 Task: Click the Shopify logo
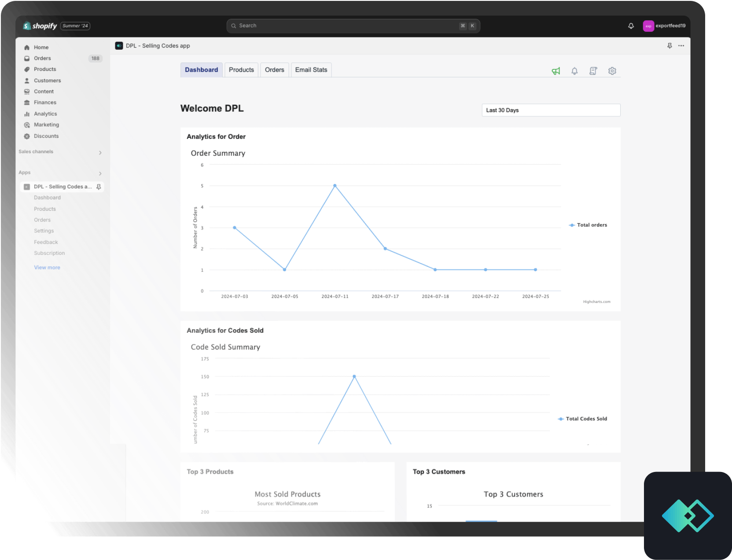click(x=40, y=26)
